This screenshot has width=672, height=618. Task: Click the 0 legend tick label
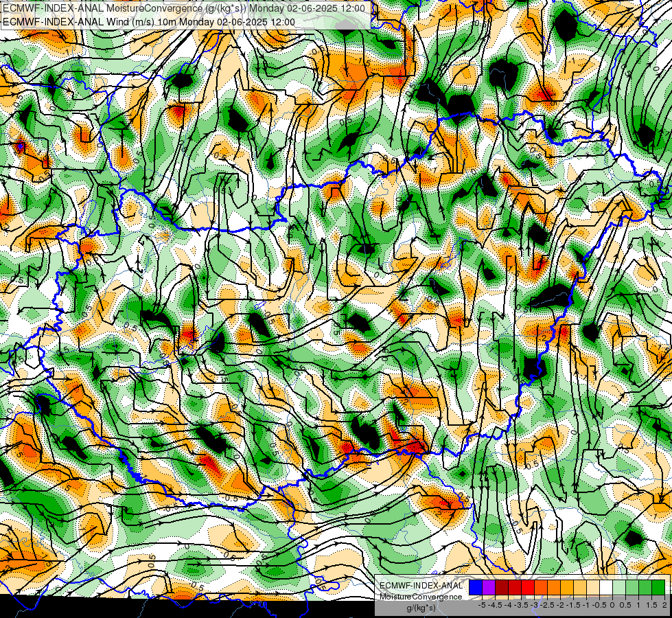click(x=612, y=605)
